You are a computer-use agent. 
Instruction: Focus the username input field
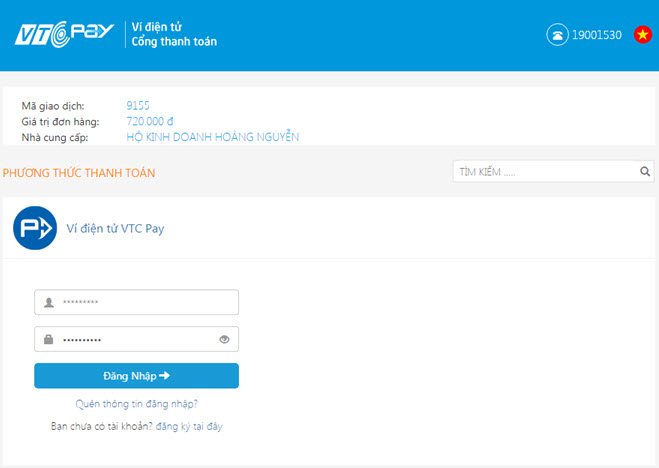click(x=137, y=302)
